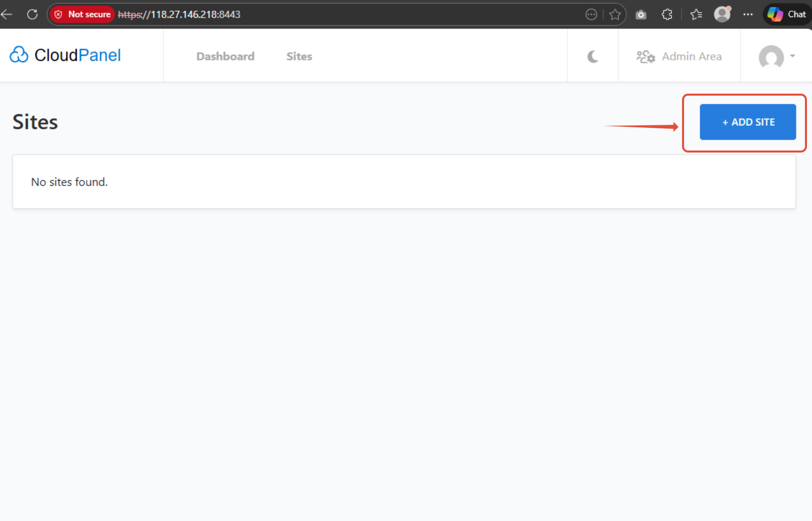Click the address bar URL text
The height and width of the screenshot is (521, 812).
click(179, 15)
